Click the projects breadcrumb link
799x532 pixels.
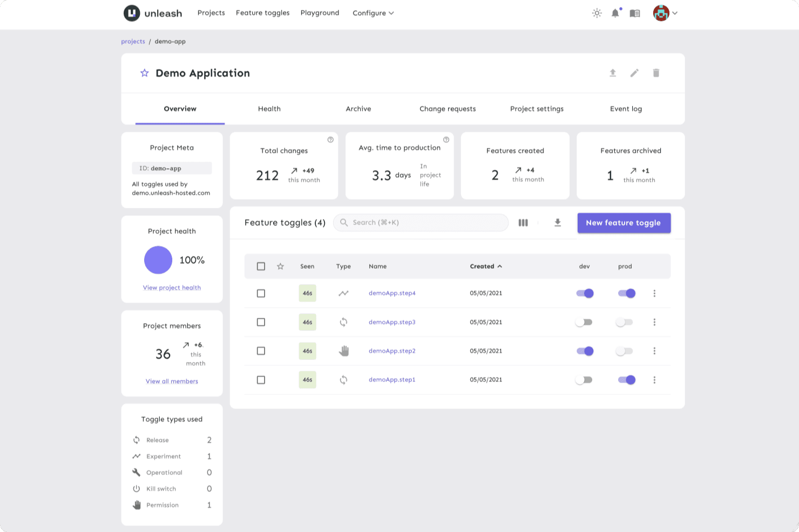[133, 42]
